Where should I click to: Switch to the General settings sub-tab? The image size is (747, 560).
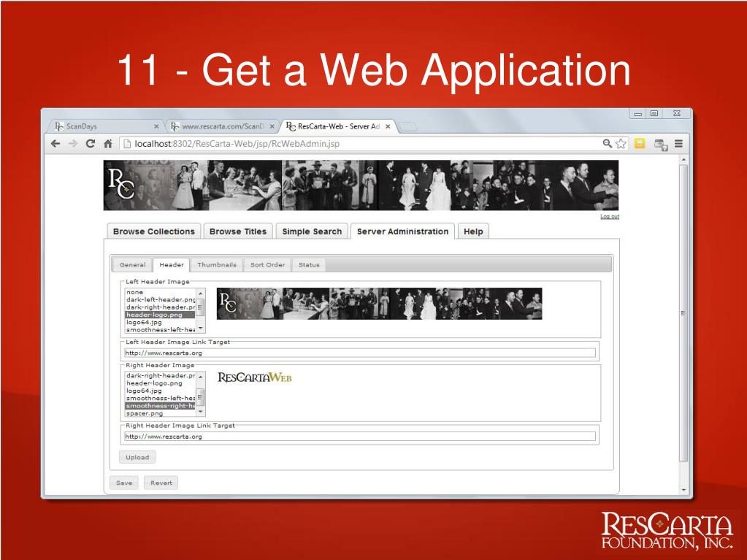click(x=132, y=265)
